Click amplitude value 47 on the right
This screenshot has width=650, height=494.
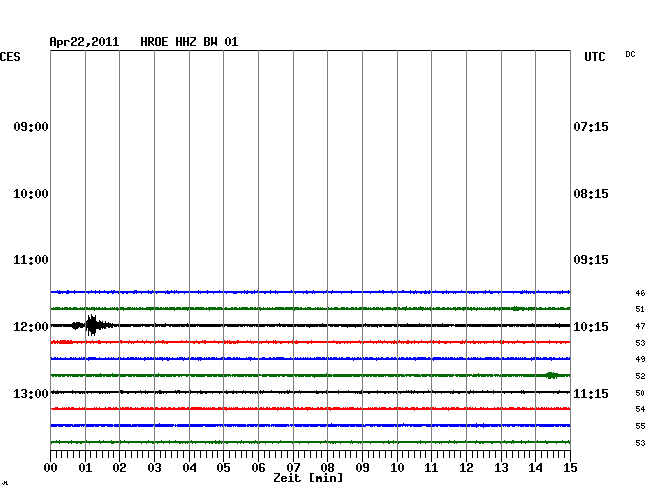640,326
